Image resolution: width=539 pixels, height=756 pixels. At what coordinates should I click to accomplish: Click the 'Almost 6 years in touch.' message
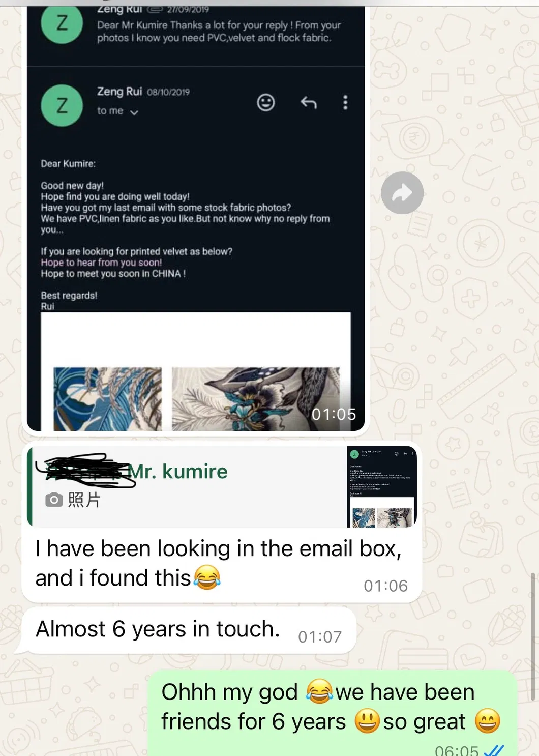(188, 630)
